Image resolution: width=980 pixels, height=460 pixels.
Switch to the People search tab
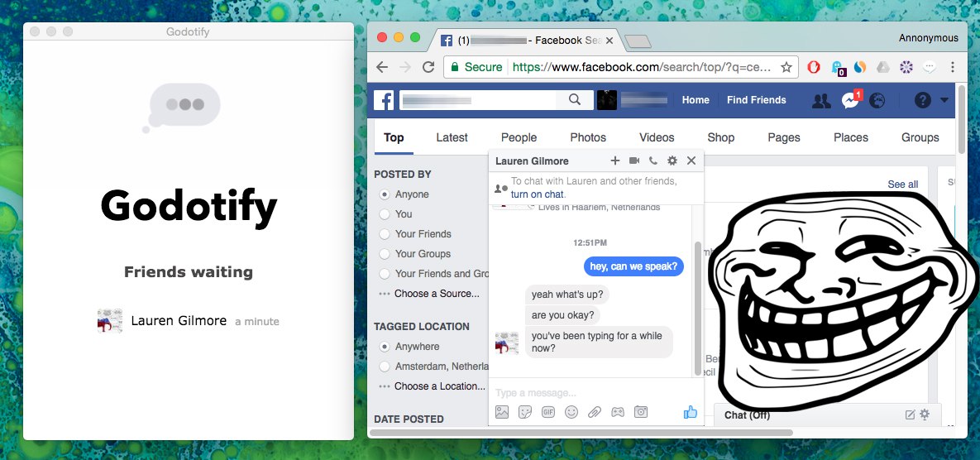click(x=519, y=137)
